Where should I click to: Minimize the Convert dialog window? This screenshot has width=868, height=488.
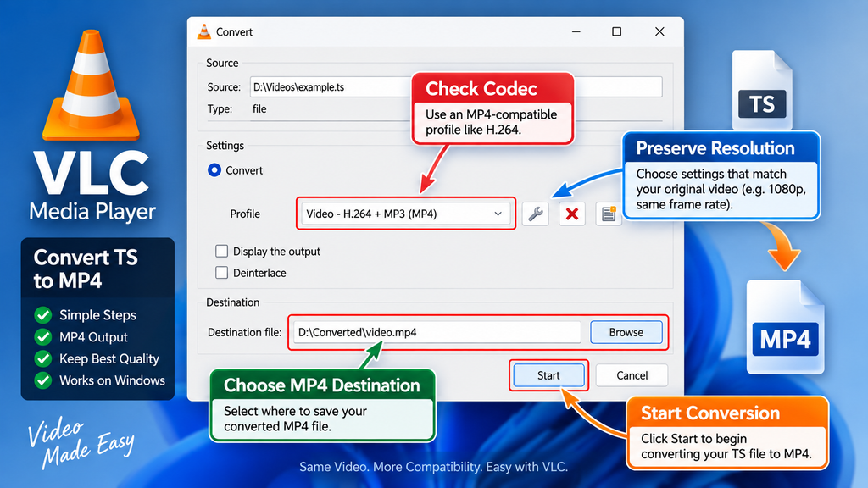(576, 31)
